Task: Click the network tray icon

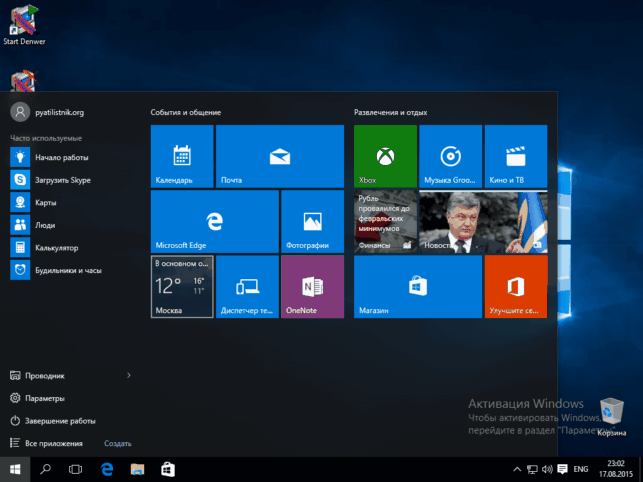Action: [x=532, y=469]
